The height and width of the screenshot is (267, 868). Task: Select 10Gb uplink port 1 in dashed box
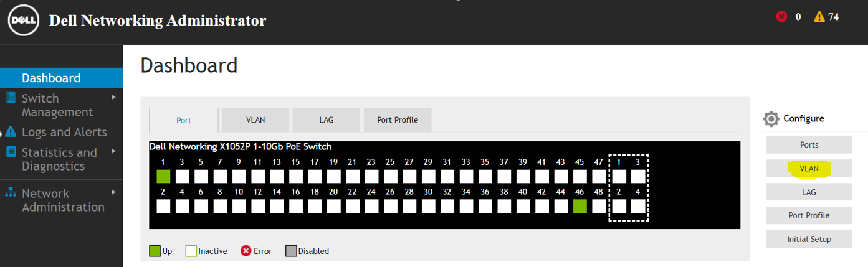(619, 176)
